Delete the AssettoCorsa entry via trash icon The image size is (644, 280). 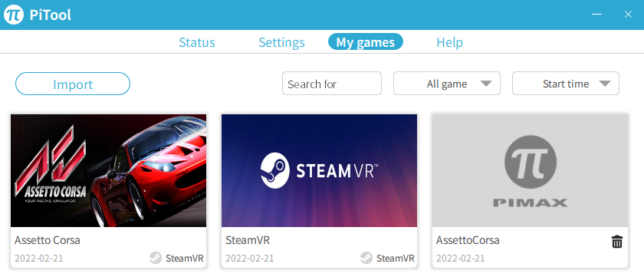[617, 242]
